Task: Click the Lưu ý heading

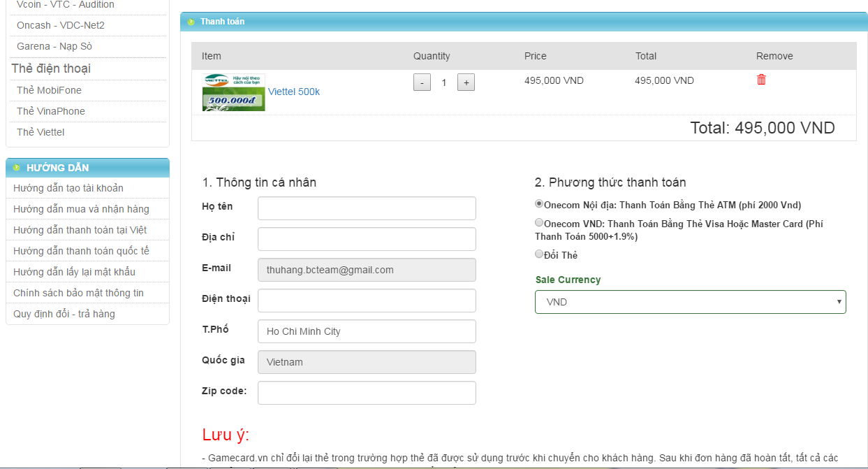Action: point(226,435)
